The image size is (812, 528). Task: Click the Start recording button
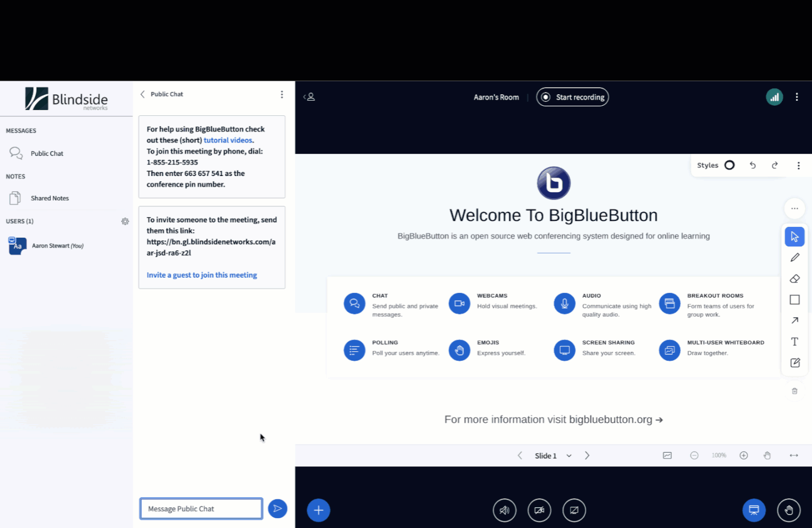pos(572,97)
